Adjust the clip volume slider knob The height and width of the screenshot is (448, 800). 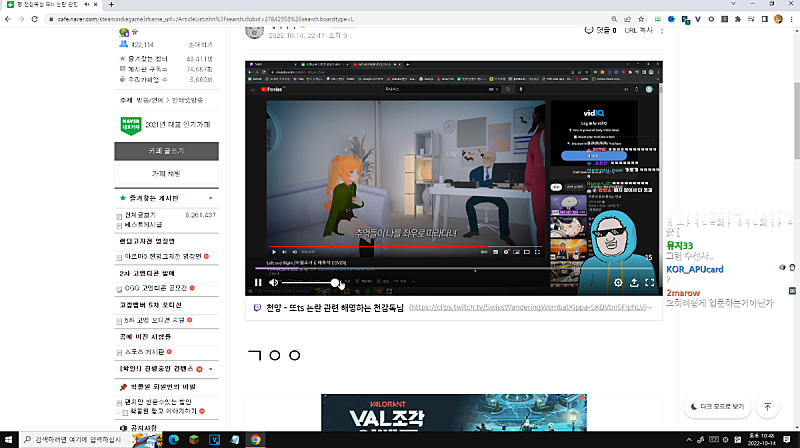pyautogui.click(x=334, y=282)
